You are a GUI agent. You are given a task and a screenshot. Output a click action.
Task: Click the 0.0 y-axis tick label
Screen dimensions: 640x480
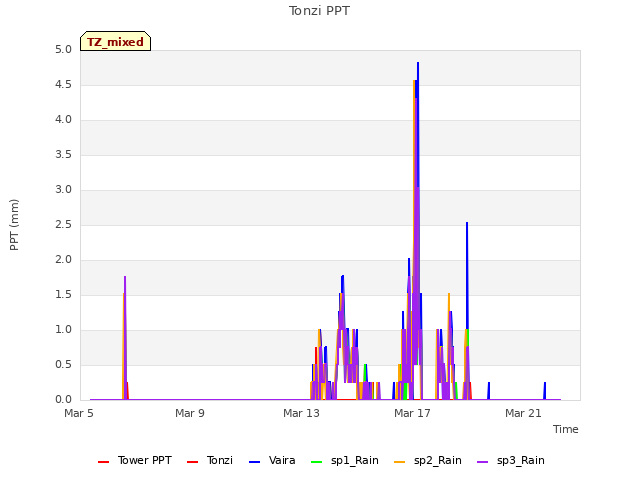63,400
